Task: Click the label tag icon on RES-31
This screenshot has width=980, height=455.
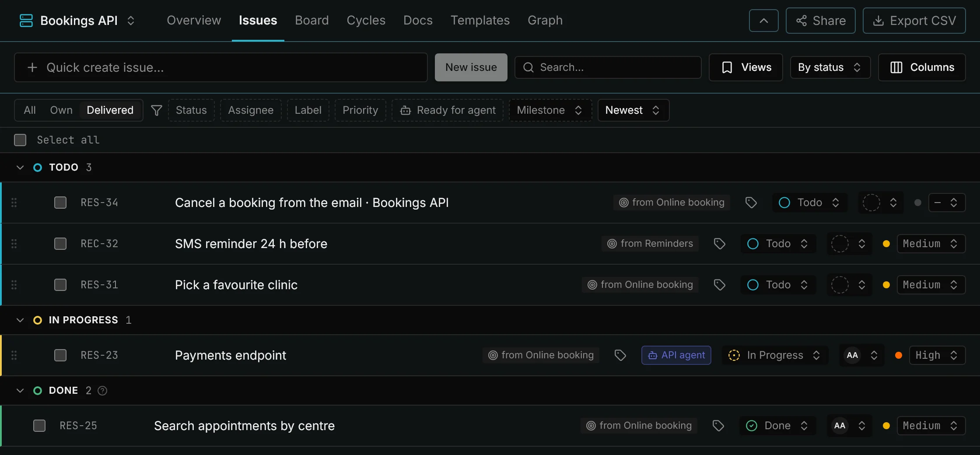Action: (x=720, y=285)
